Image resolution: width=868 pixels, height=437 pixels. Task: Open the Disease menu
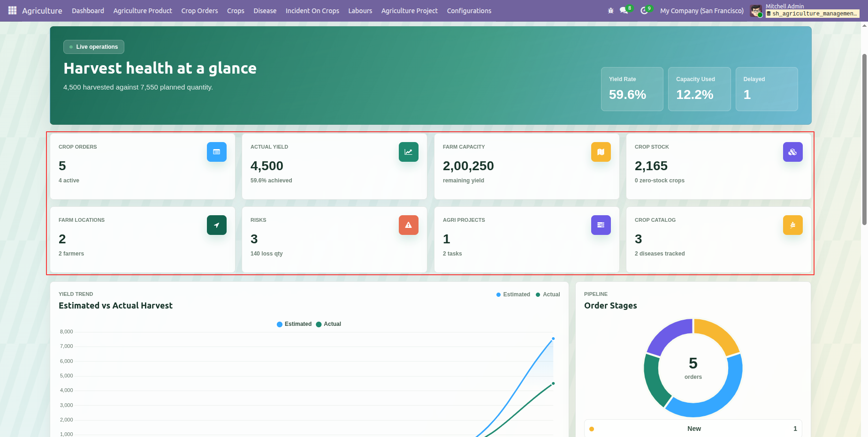pyautogui.click(x=265, y=11)
